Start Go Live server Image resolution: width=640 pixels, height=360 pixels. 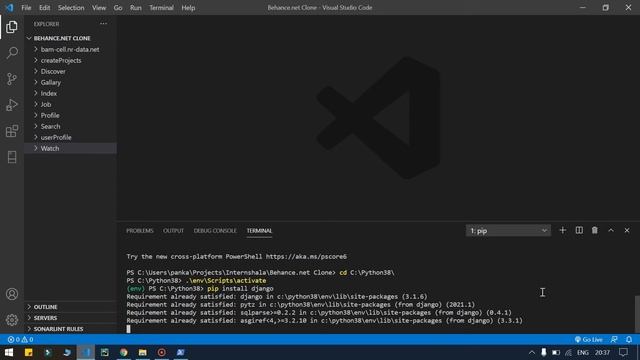(588, 339)
